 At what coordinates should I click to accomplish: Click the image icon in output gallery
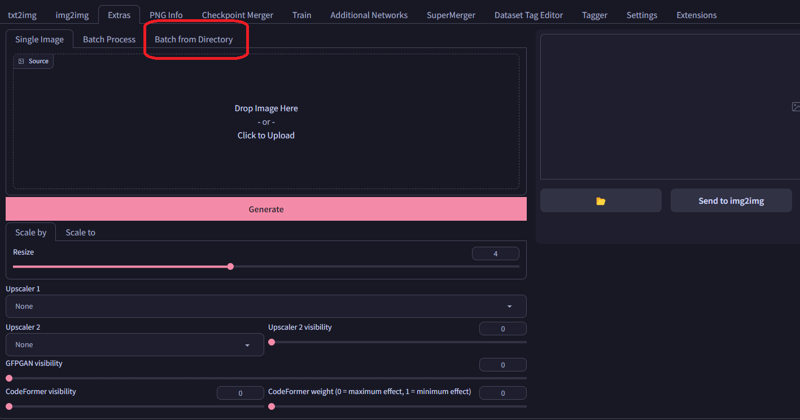pyautogui.click(x=795, y=107)
